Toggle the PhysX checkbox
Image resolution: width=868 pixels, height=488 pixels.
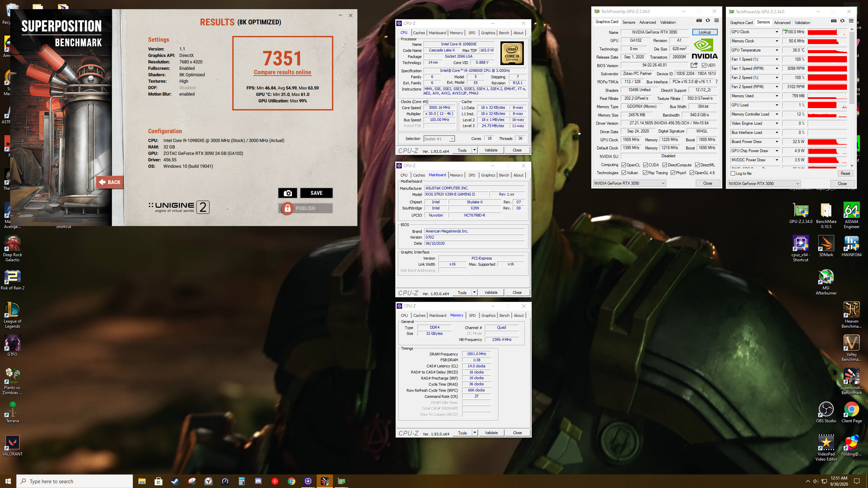click(673, 173)
